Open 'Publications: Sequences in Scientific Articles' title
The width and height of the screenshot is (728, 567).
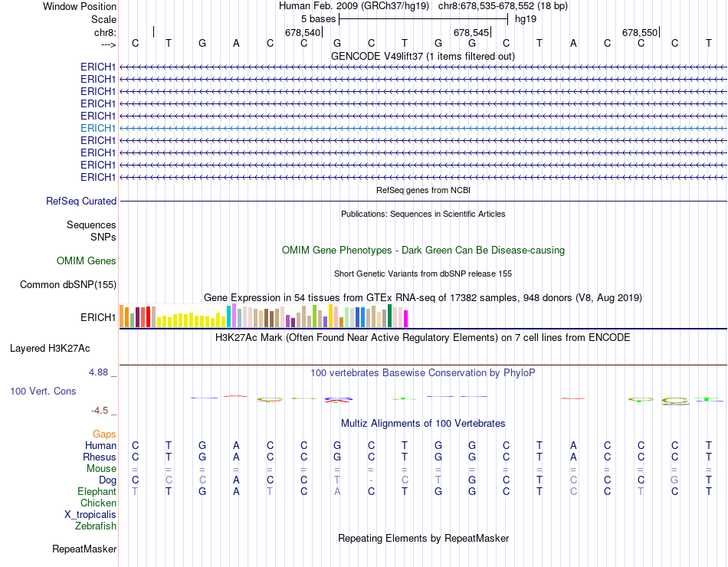point(423,214)
